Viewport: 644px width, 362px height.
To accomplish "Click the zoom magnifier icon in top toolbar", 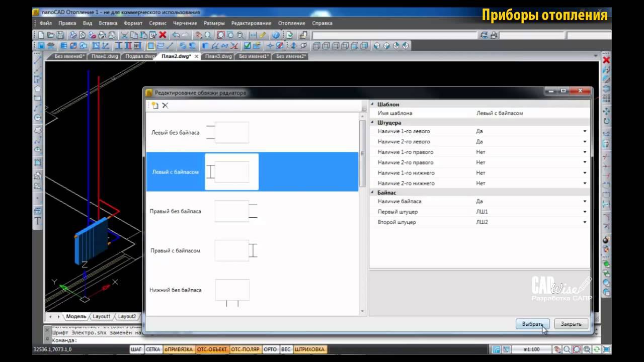I will click(x=208, y=35).
